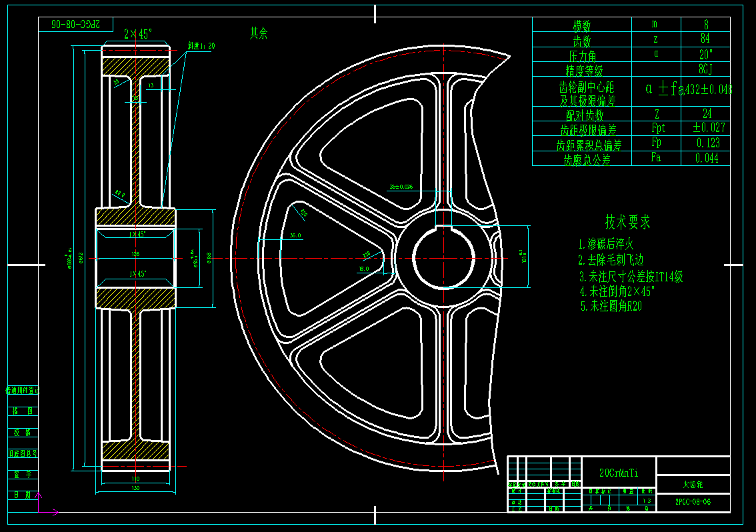Click the width dimension "130" at bottom
This screenshot has width=756, height=532.
pyautogui.click(x=135, y=488)
